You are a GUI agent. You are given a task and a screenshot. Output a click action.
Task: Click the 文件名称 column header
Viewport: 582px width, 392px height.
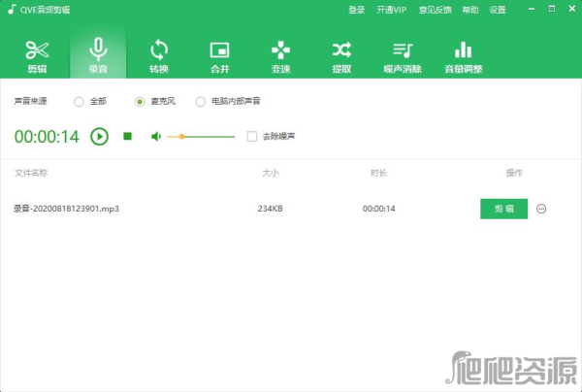[31, 173]
